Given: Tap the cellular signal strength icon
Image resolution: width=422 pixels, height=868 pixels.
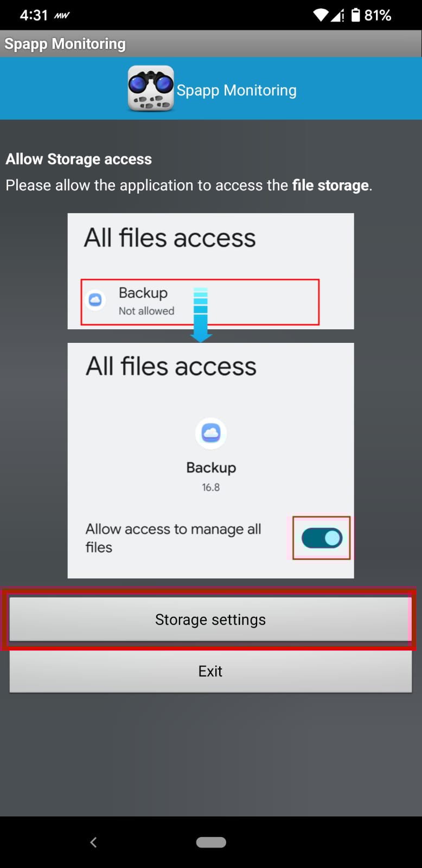Looking at the screenshot, I should click(x=338, y=15).
